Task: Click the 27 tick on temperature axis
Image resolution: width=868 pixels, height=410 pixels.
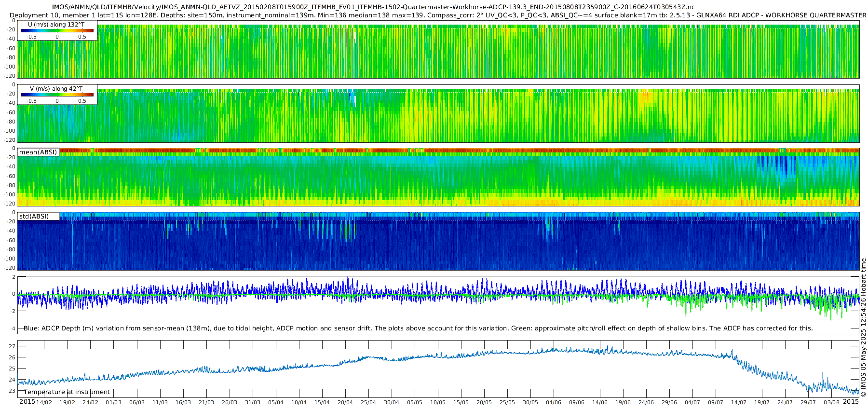Action: 12,346
